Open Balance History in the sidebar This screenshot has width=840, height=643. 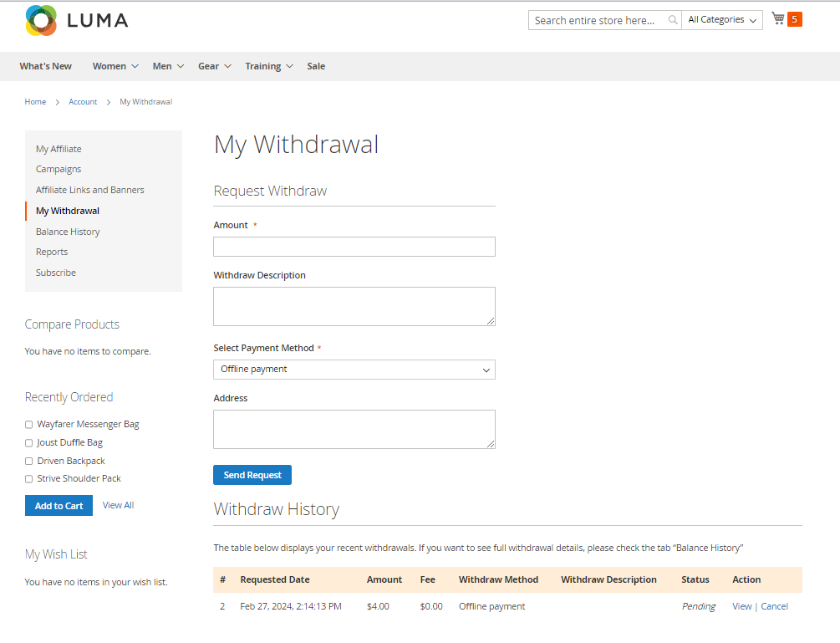pos(68,232)
